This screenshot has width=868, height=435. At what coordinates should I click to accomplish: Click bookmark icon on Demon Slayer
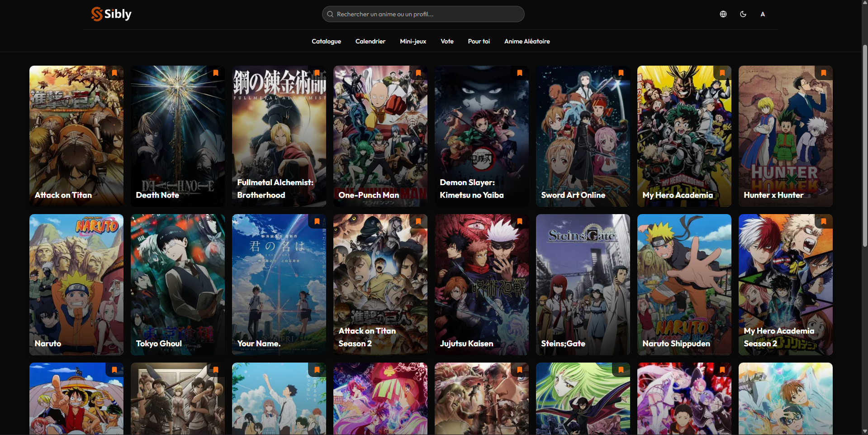[x=520, y=73]
